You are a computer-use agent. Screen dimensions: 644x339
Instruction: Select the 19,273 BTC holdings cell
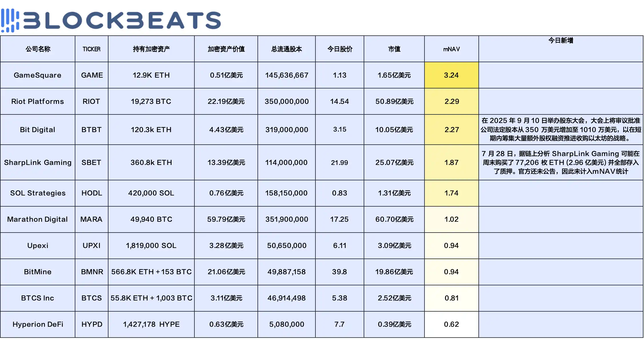151,101
